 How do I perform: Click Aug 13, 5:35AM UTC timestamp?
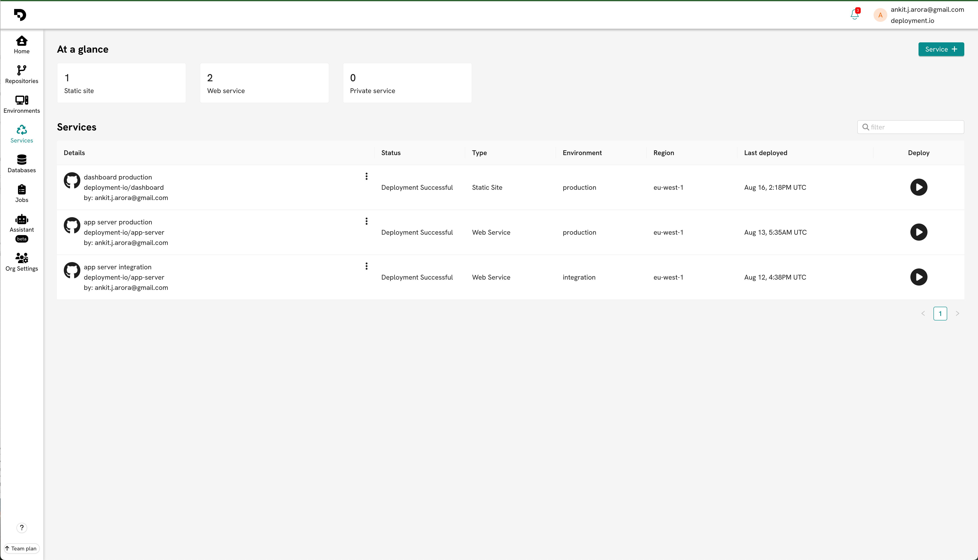coord(776,232)
